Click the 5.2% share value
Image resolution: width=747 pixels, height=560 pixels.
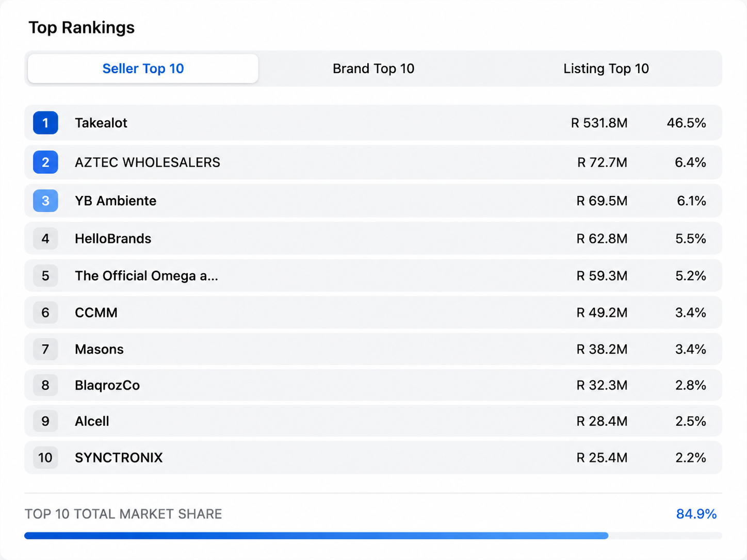691,276
